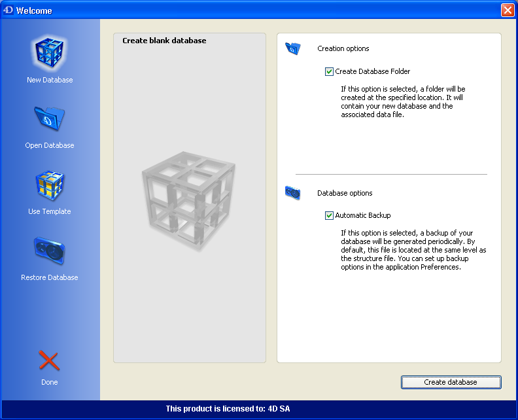Select the 'Open Database' text label

[x=50, y=145]
